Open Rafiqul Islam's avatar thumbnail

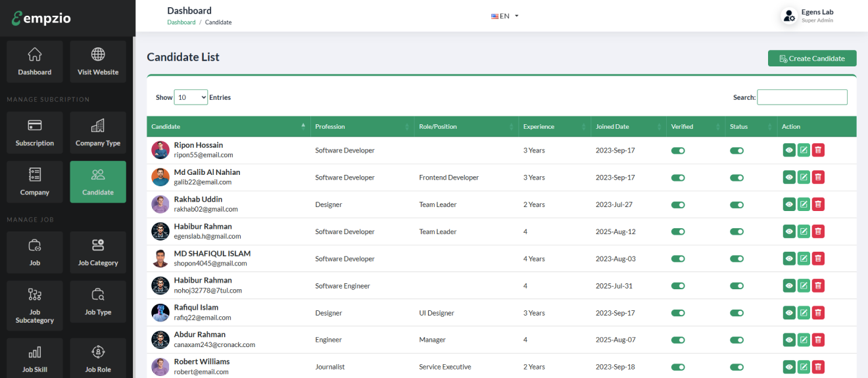click(160, 312)
